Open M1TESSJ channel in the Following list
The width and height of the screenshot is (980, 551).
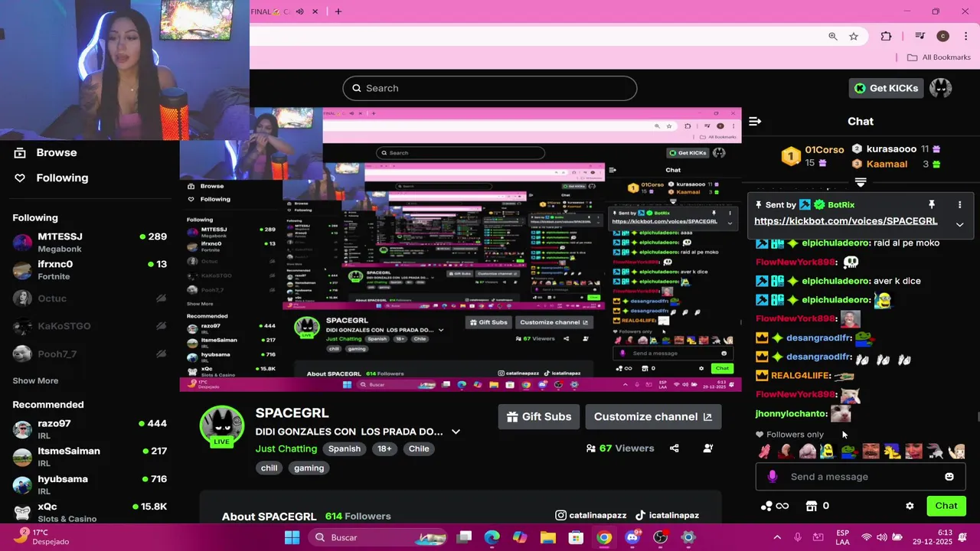pyautogui.click(x=90, y=242)
